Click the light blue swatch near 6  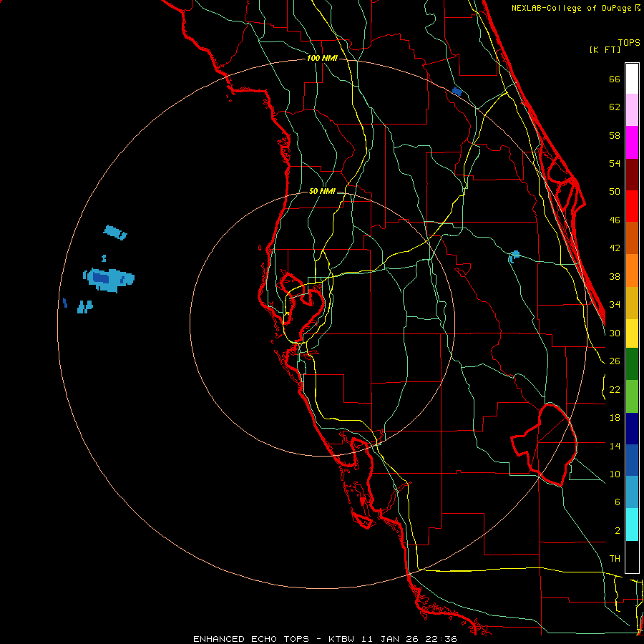[632, 492]
